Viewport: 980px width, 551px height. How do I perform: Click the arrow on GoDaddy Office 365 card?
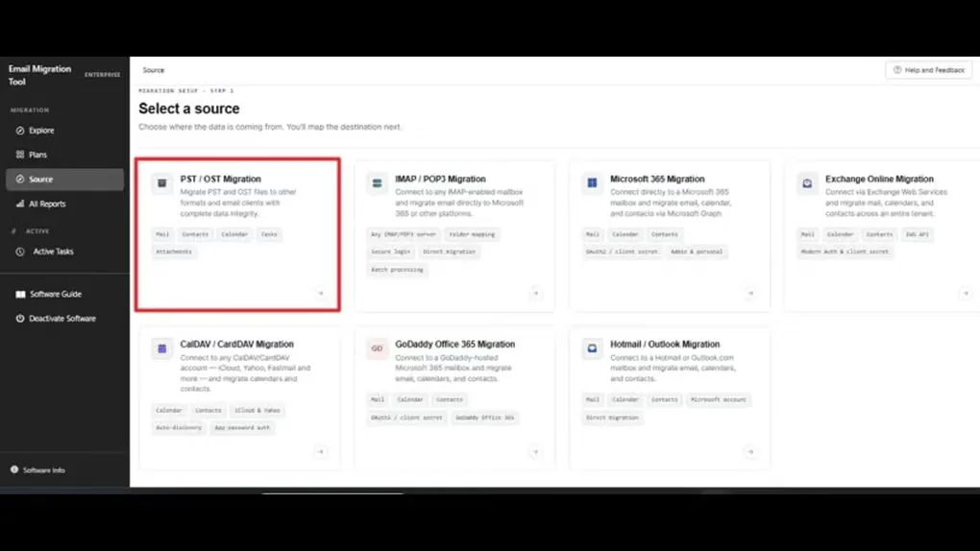(535, 452)
